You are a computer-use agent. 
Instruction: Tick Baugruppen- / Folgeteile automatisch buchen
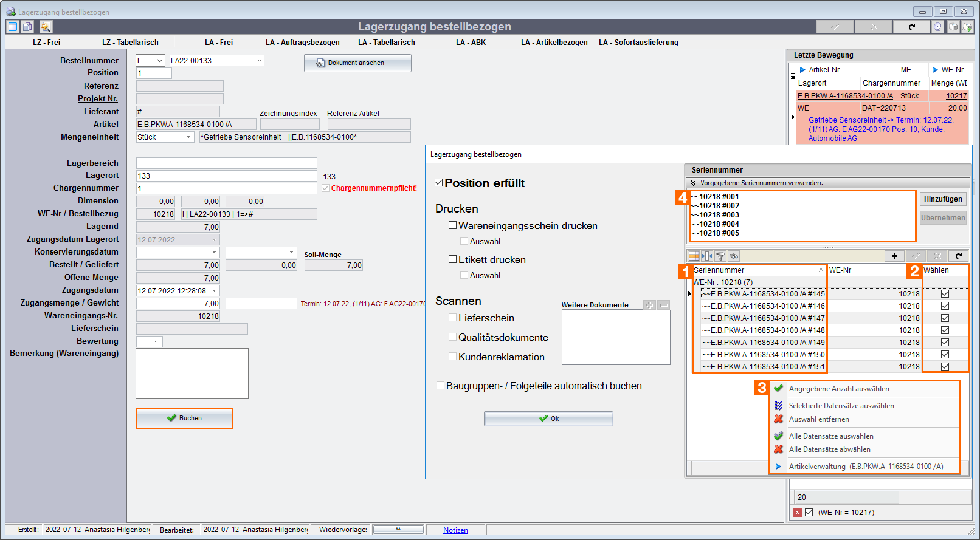pyautogui.click(x=440, y=386)
